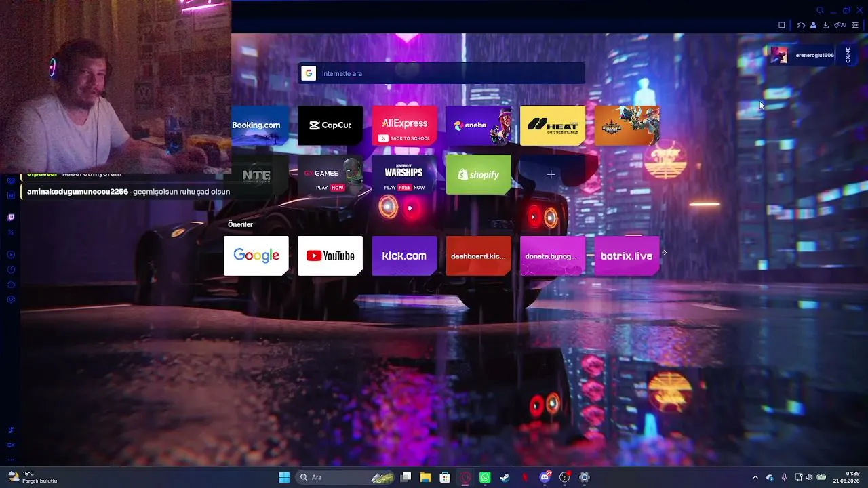Open the extensions puzzle icon
Screen dimensions: 868x488
(801, 25)
